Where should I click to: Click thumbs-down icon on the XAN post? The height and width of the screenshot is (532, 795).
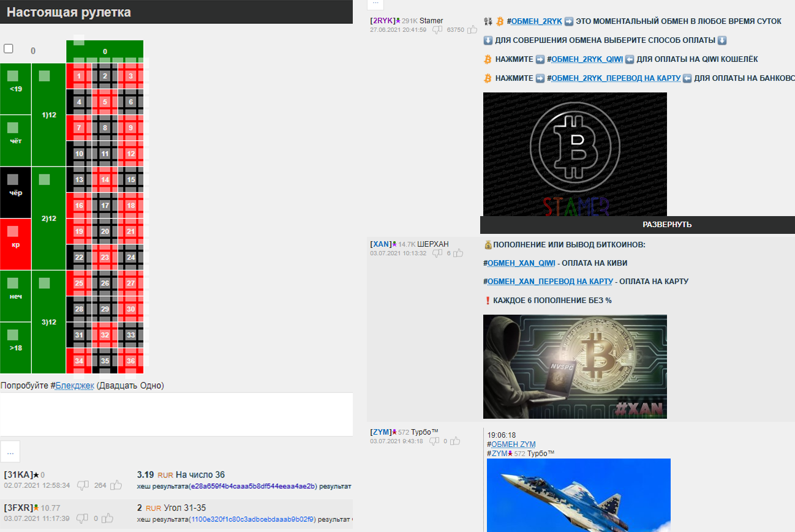[437, 253]
